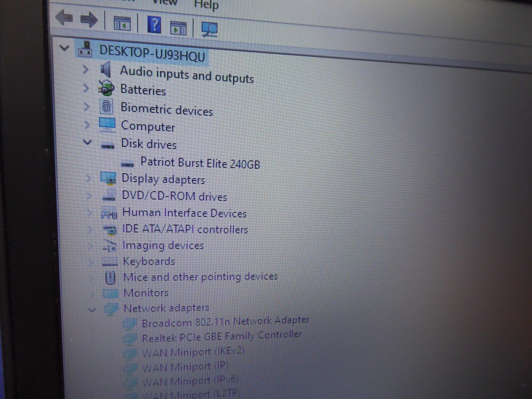The width and height of the screenshot is (532, 399).
Task: Click the Disk drives category icon
Action: (x=108, y=146)
